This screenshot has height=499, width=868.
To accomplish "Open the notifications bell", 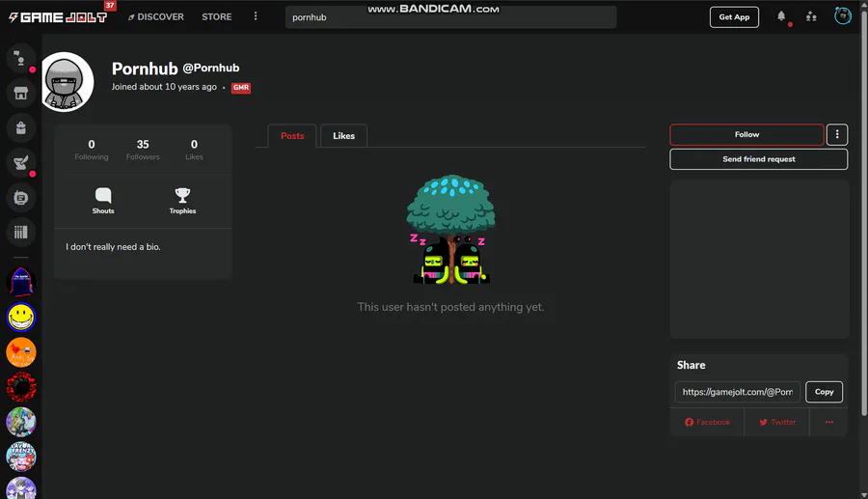I will tap(781, 16).
